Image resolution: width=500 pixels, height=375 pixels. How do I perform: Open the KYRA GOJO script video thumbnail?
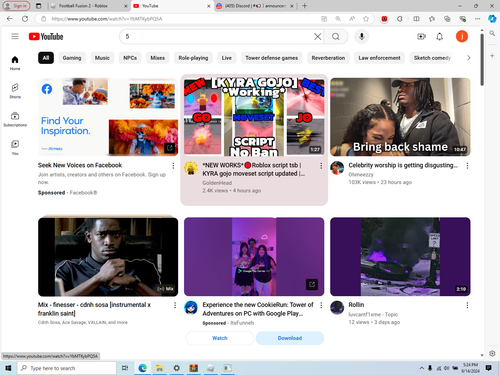(254, 117)
